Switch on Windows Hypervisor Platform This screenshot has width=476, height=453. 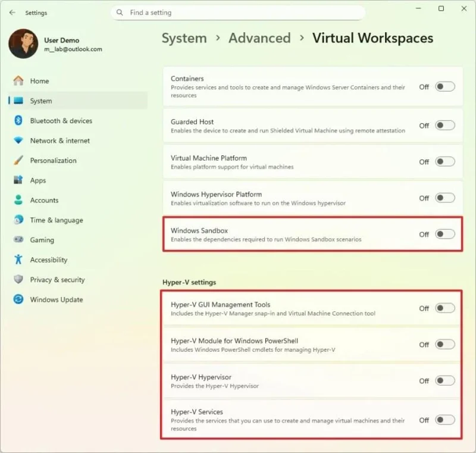(x=444, y=198)
